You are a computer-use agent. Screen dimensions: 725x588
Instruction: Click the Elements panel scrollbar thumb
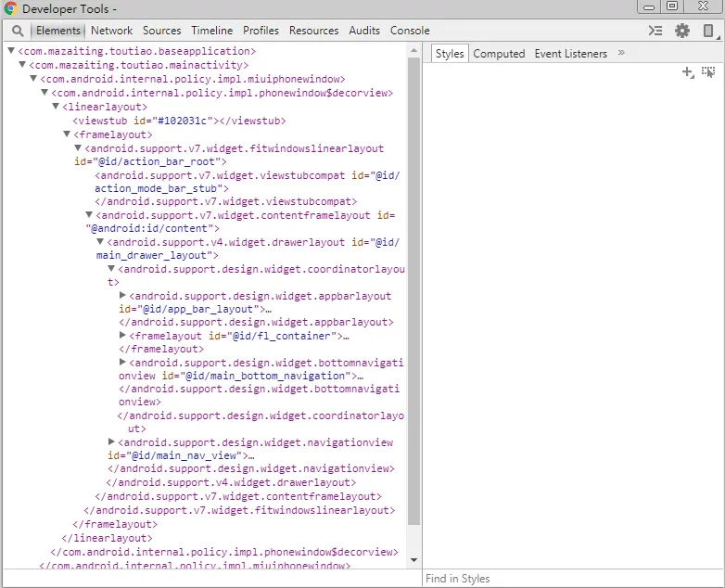tap(413, 290)
